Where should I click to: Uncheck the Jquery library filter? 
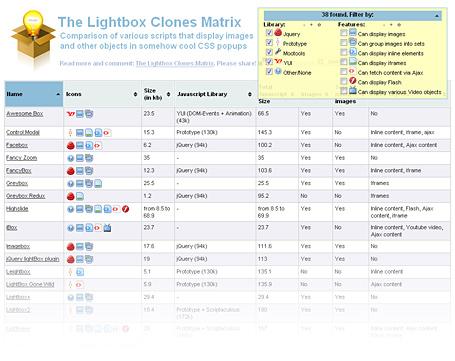(x=269, y=33)
